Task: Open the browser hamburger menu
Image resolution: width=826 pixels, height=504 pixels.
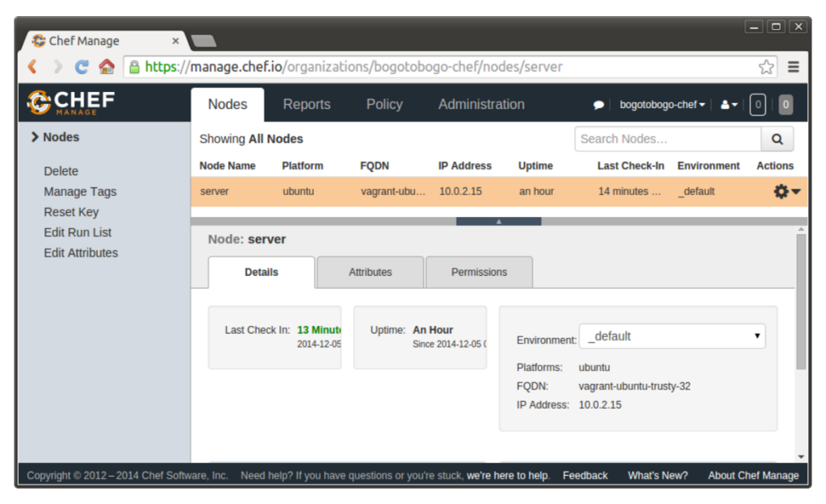Action: tap(794, 67)
